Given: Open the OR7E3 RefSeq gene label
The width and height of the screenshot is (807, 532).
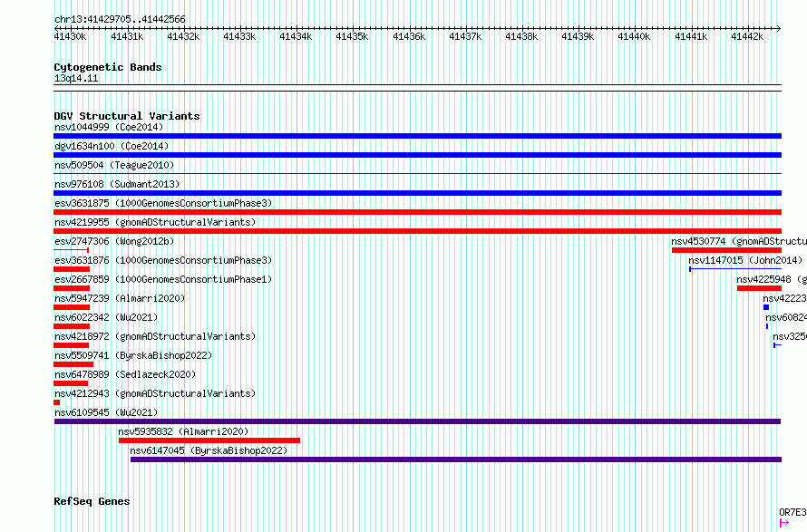Looking at the screenshot, I should click(792, 512).
